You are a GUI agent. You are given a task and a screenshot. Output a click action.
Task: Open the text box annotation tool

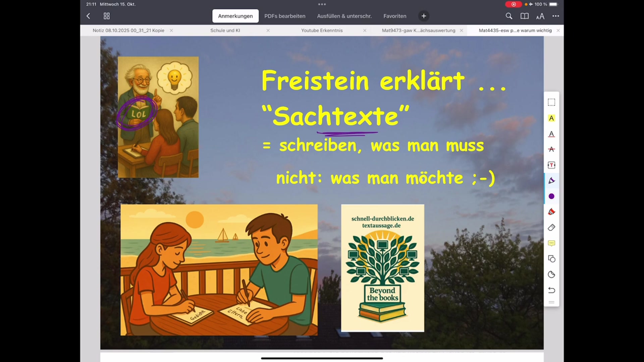[x=551, y=165]
